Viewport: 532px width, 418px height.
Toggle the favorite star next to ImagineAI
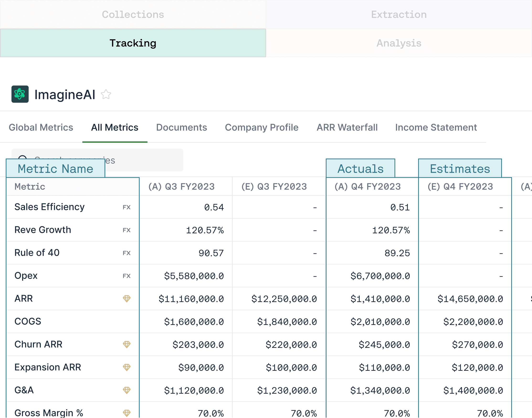(106, 94)
